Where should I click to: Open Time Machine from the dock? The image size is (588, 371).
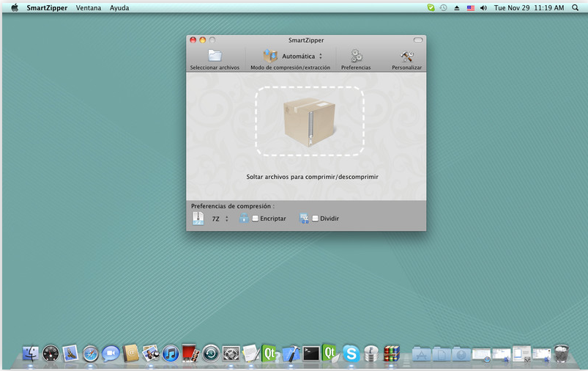[211, 353]
